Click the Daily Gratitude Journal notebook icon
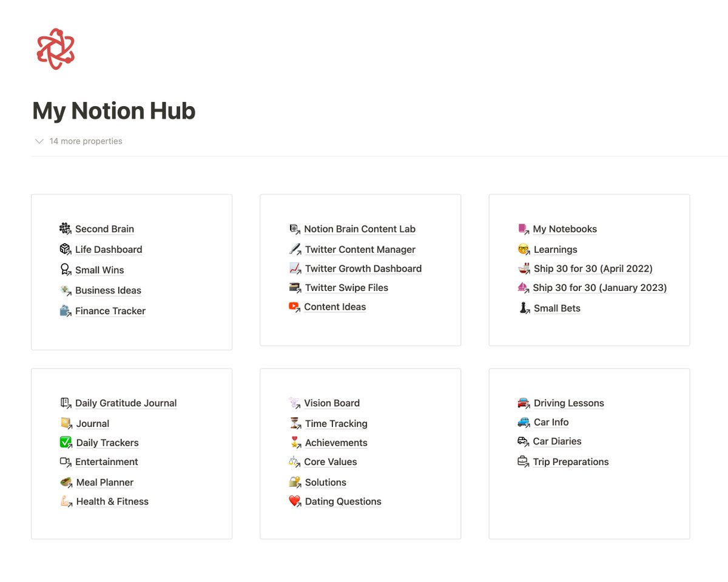This screenshot has width=728, height=582. coord(66,403)
